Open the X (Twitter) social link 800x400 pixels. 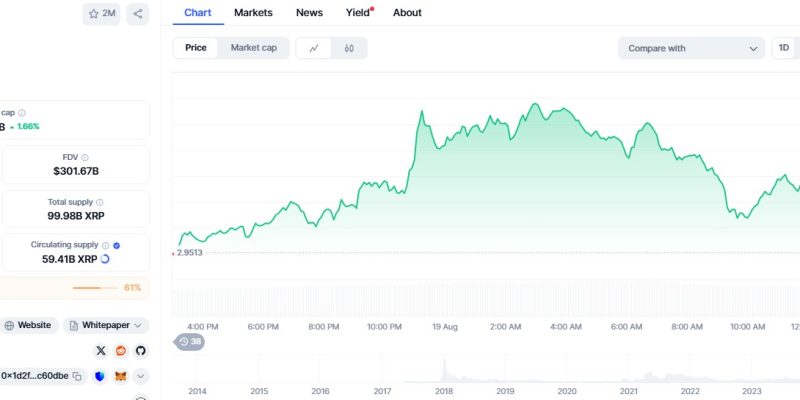point(101,351)
